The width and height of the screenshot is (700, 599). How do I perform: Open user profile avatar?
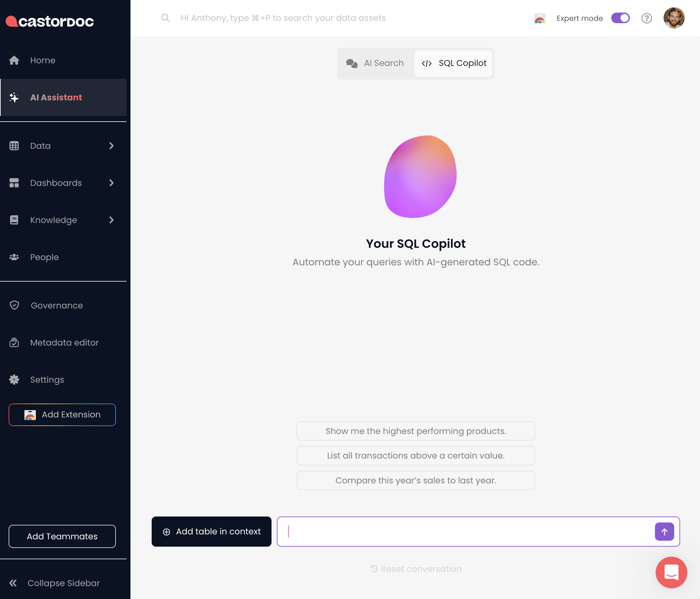click(x=674, y=18)
